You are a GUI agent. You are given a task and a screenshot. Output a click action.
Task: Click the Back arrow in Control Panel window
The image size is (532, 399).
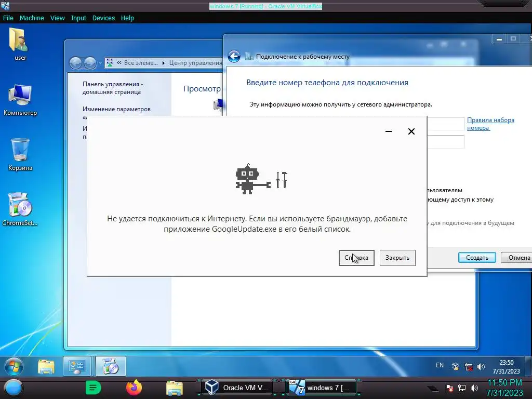pyautogui.click(x=76, y=63)
